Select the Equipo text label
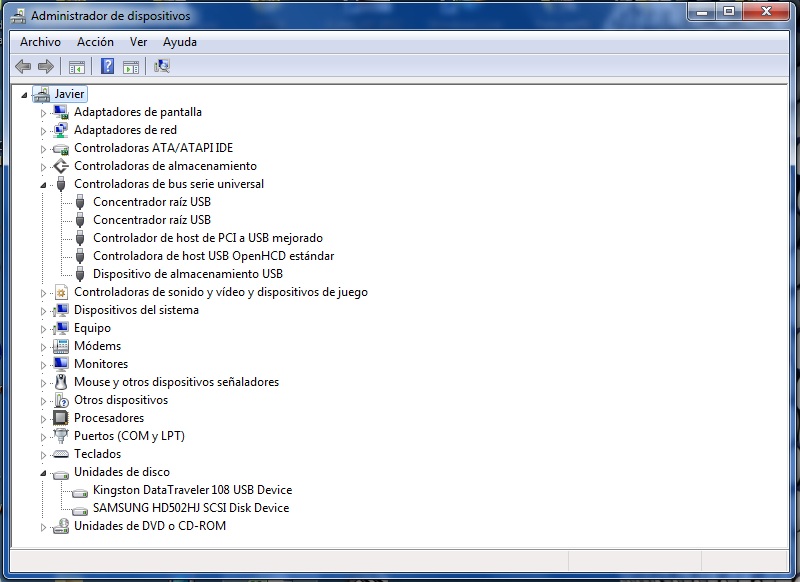Screen dimensions: 800x582 pyautogui.click(x=92, y=328)
